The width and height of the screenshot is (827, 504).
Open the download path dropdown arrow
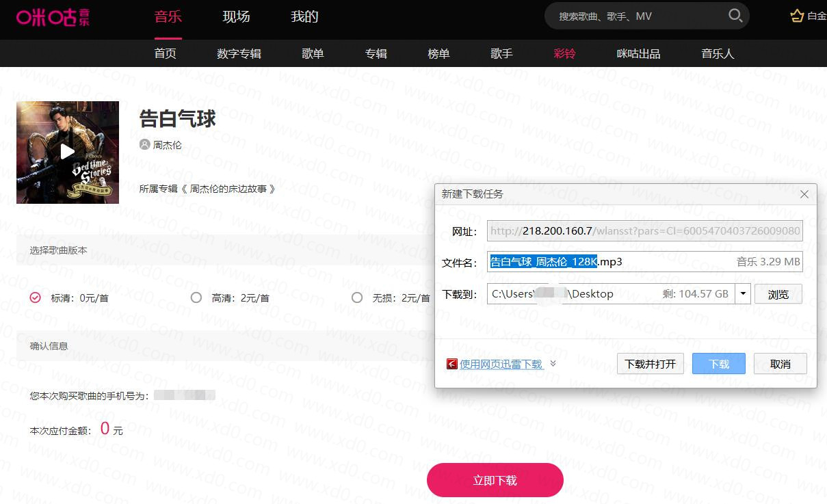[743, 294]
